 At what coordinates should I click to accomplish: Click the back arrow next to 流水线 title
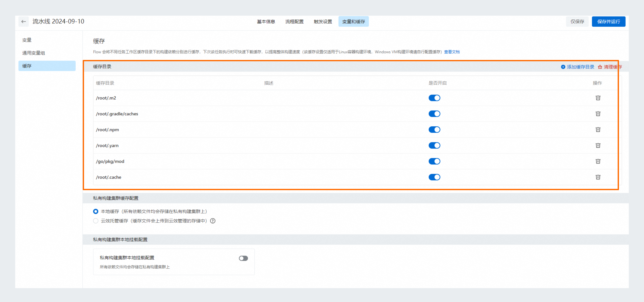[23, 21]
